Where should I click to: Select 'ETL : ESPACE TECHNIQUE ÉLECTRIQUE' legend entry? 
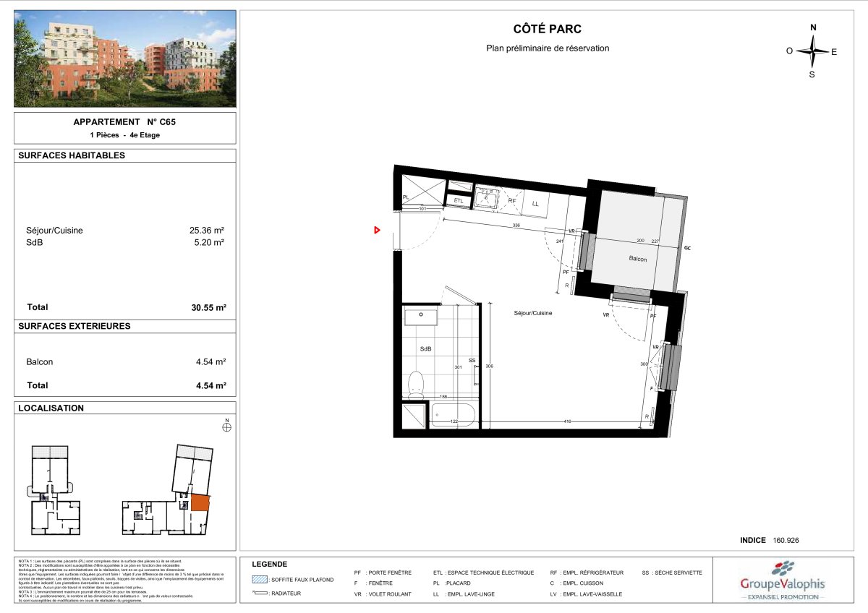point(483,573)
